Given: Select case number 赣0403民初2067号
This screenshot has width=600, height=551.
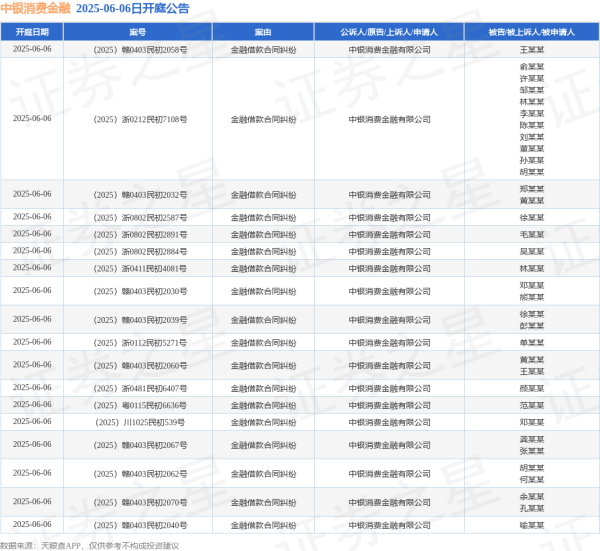Looking at the screenshot, I should click(140, 445).
